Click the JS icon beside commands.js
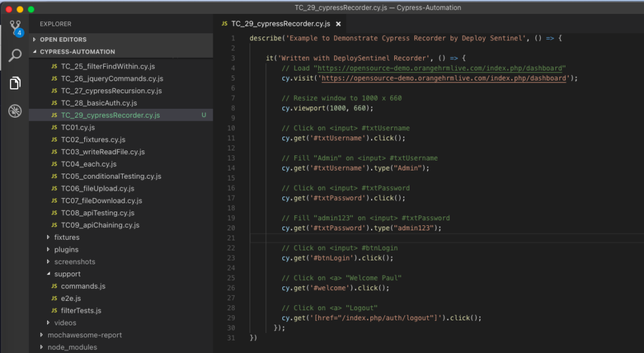644x353 pixels. click(54, 286)
